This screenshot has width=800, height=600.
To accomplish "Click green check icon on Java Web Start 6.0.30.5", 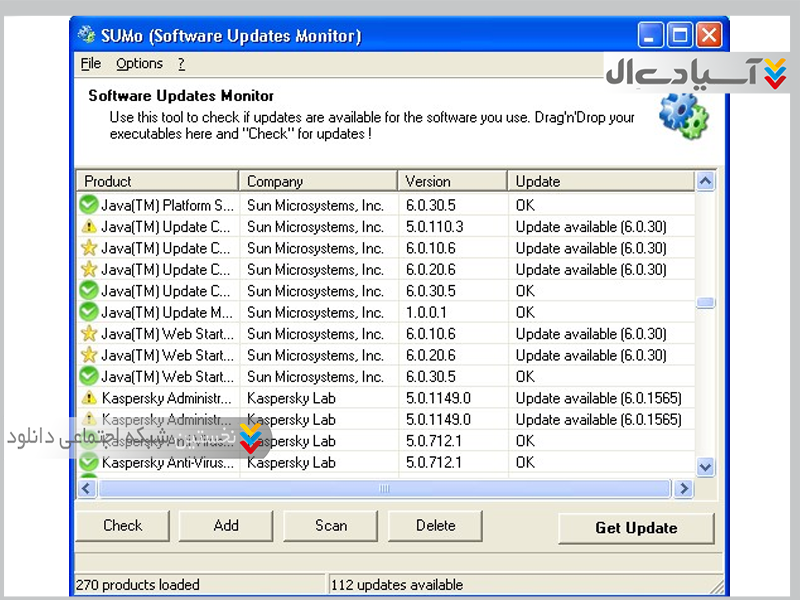I will [89, 377].
